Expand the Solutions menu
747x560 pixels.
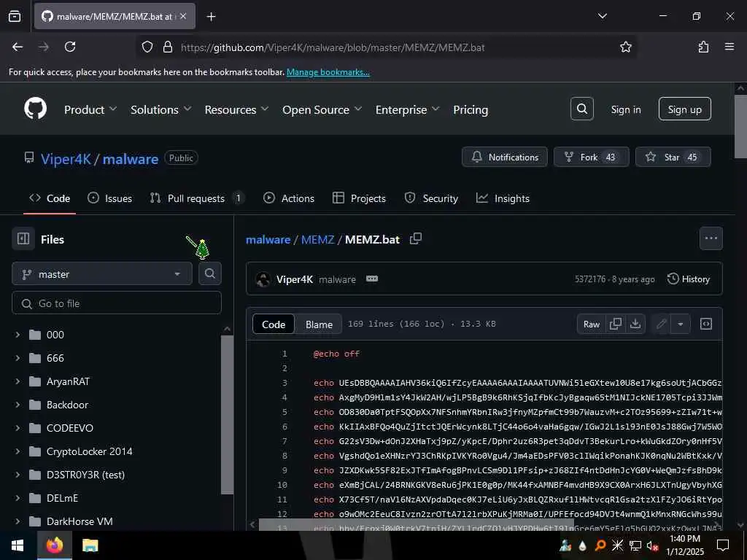coord(161,109)
